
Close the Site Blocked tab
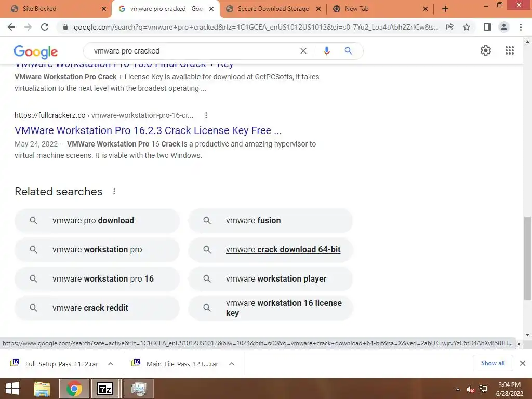click(x=104, y=9)
